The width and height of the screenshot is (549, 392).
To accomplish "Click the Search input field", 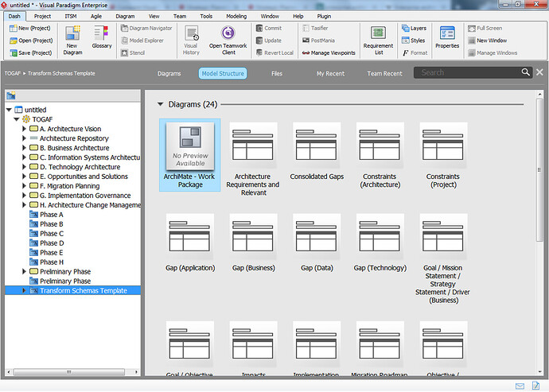I will [x=467, y=72].
